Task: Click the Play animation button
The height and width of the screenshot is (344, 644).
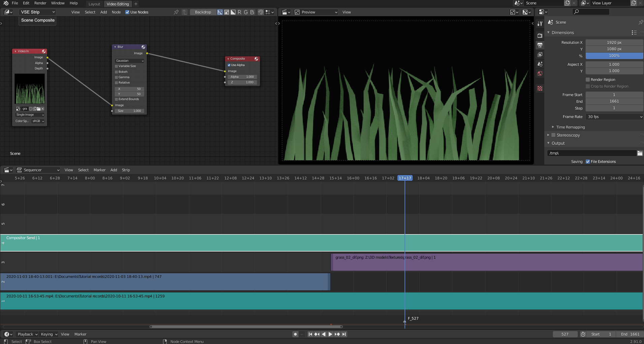Action: point(330,334)
